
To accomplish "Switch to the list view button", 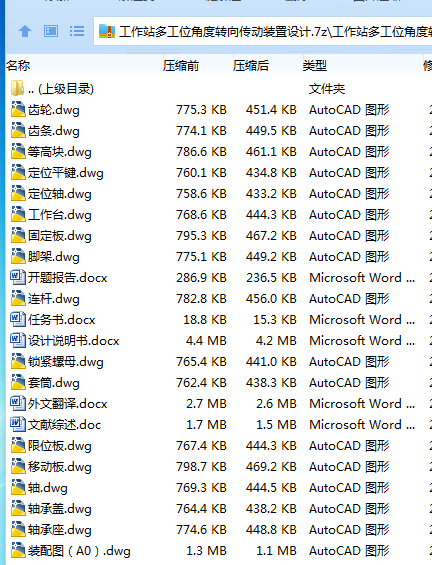I will 77,31.
